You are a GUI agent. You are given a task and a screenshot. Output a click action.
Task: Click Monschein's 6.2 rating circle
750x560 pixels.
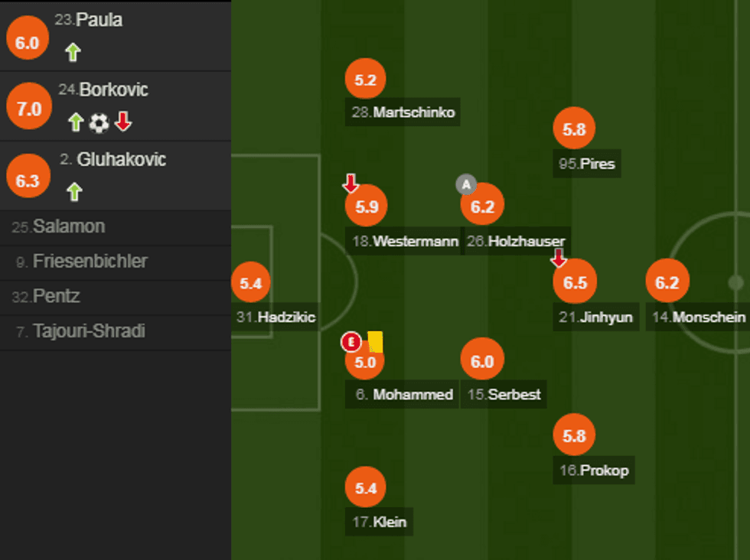tap(667, 283)
